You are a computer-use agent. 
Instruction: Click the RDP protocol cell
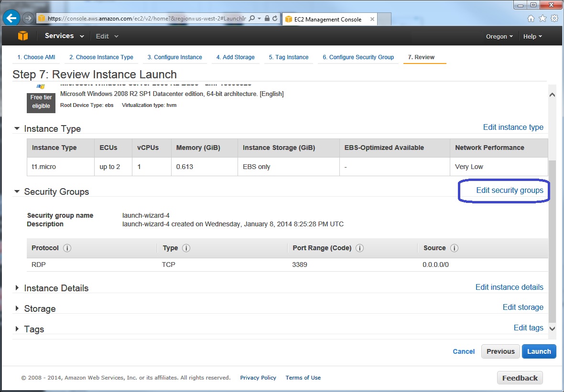(x=39, y=265)
